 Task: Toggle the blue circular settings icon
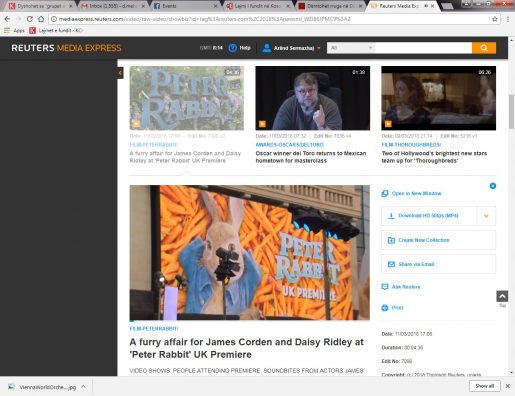(x=493, y=186)
